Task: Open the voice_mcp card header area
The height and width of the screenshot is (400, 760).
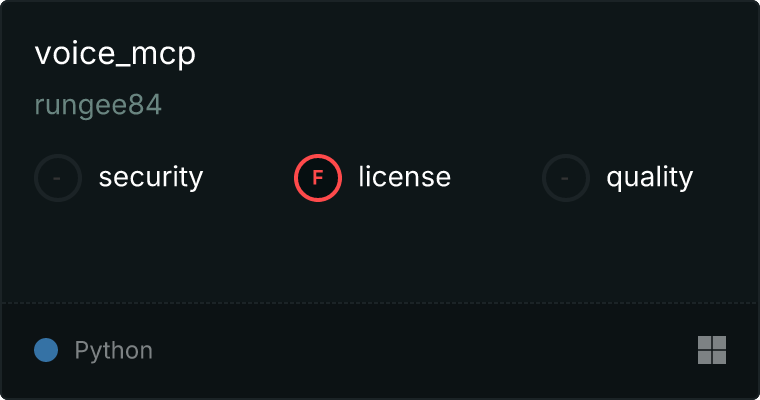Action: 380,78
